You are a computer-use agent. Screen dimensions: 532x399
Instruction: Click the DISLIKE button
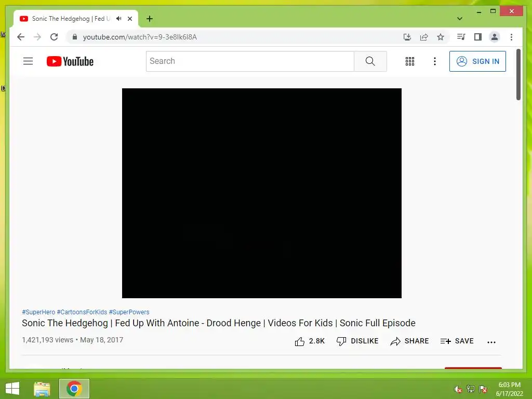[357, 341]
